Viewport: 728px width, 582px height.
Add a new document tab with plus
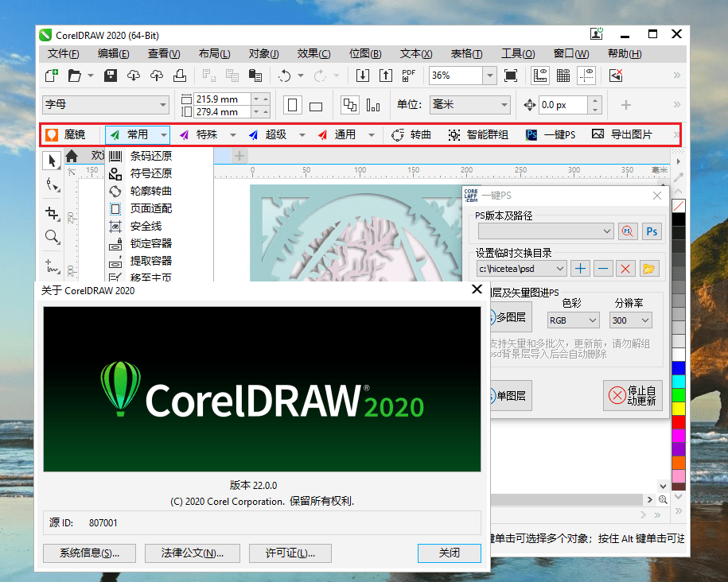coord(239,156)
